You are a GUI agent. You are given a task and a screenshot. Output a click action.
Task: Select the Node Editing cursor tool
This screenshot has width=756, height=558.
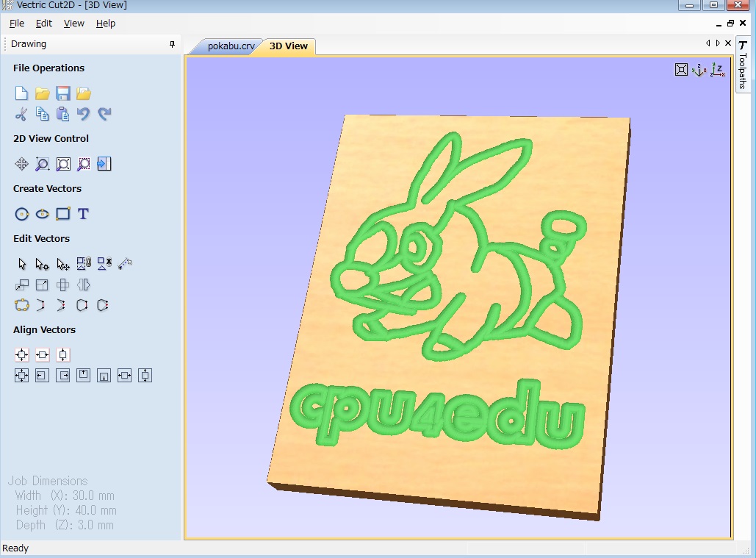[43, 264]
